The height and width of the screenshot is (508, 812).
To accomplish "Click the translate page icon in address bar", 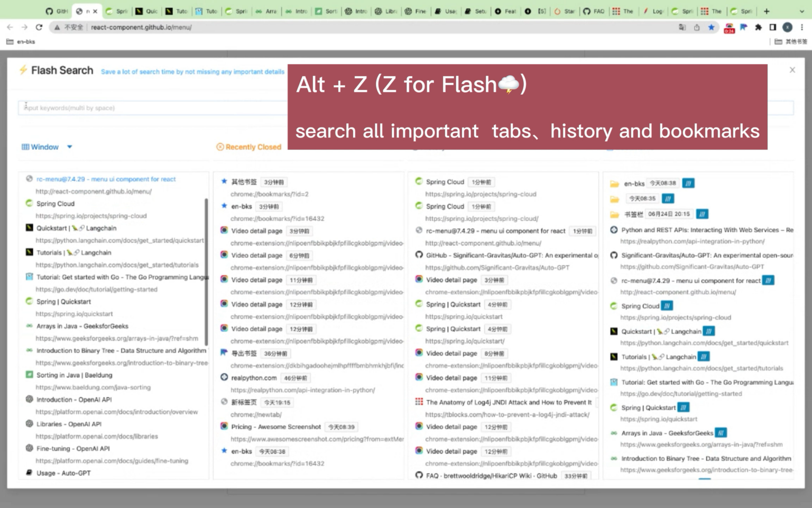I will 682,27.
